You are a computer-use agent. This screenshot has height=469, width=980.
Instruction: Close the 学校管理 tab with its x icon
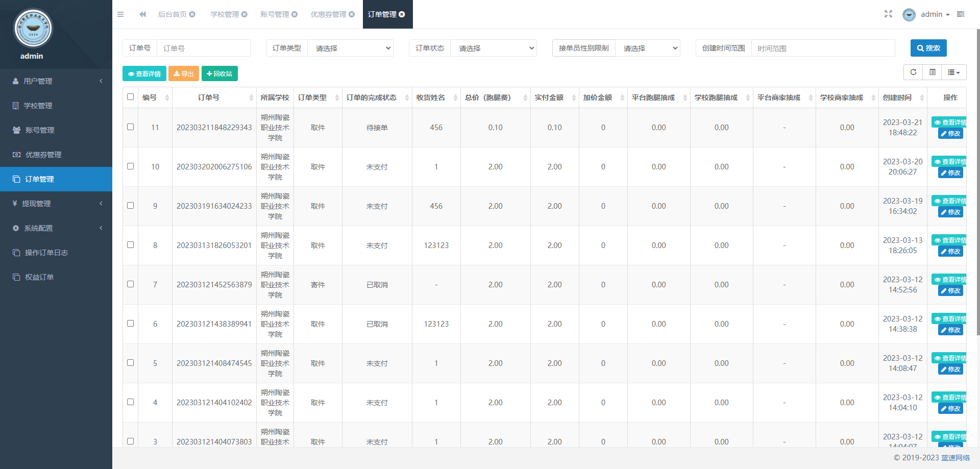pyautogui.click(x=244, y=14)
